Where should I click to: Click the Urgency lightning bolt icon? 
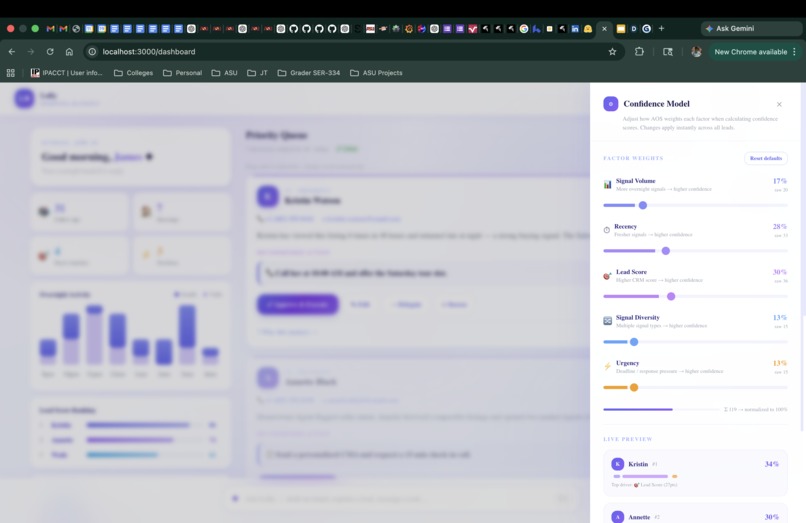(x=607, y=366)
